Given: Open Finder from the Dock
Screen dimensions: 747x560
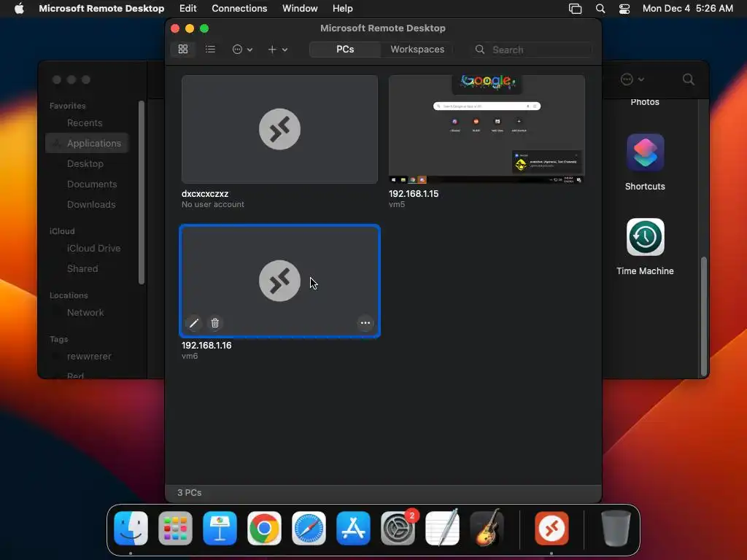Looking at the screenshot, I should click(131, 528).
